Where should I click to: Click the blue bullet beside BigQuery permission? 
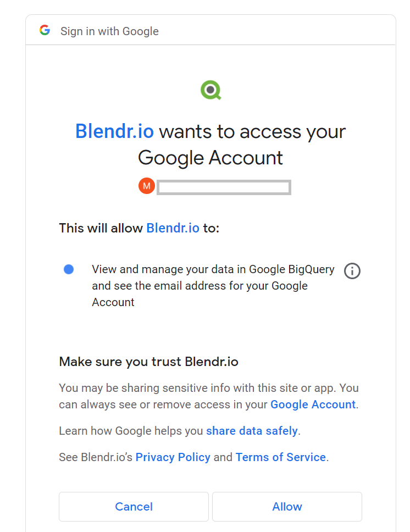tap(69, 269)
